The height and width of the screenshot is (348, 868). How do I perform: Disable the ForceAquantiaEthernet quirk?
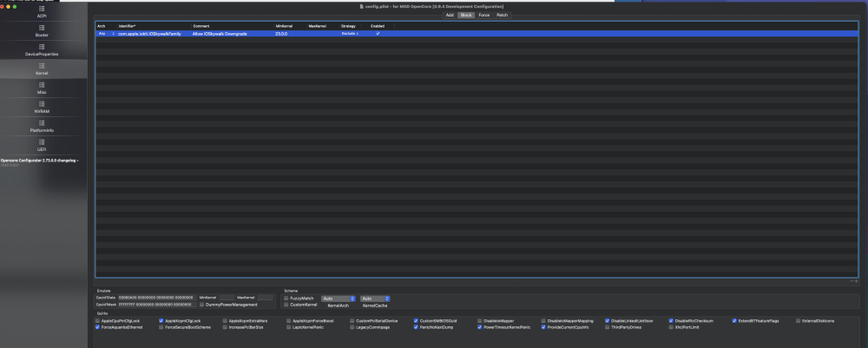[x=97, y=327]
